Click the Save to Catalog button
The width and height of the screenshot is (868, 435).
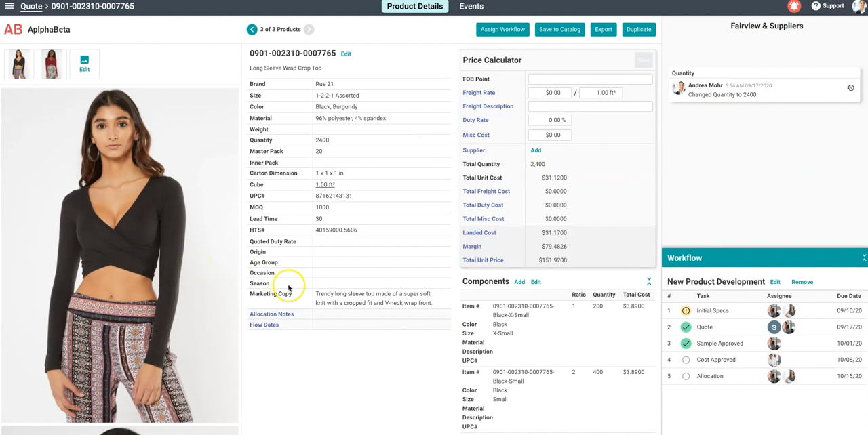click(x=559, y=29)
